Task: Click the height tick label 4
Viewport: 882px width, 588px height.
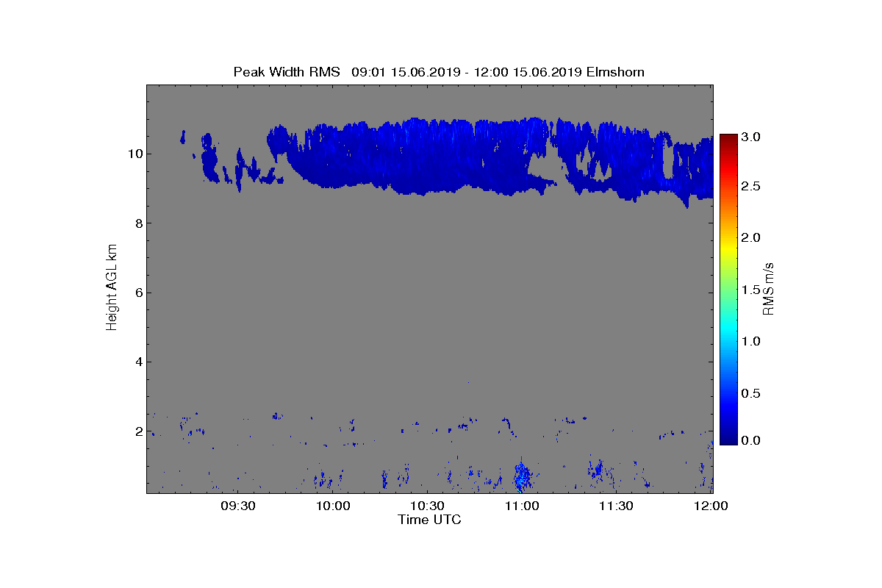Action: pyautogui.click(x=138, y=362)
